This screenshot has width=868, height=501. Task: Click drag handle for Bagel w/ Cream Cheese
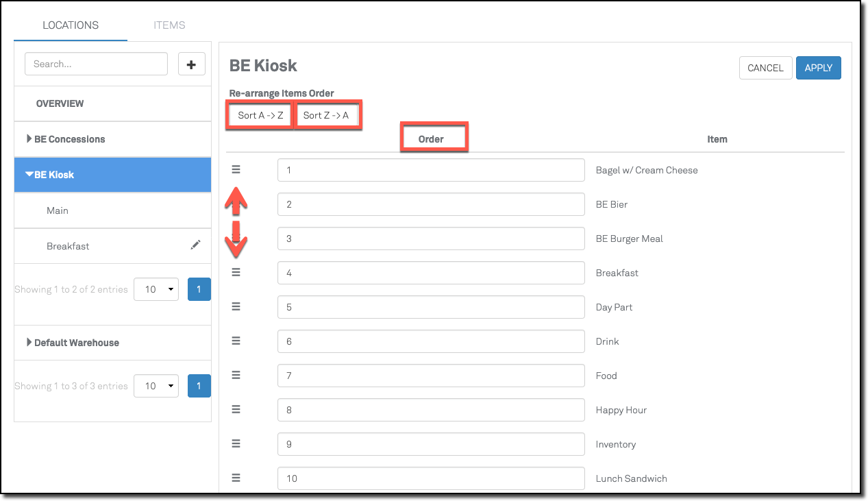pos(236,169)
